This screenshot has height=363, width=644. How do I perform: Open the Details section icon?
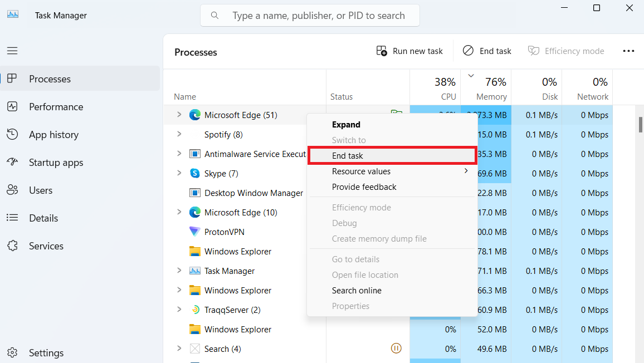coord(12,218)
